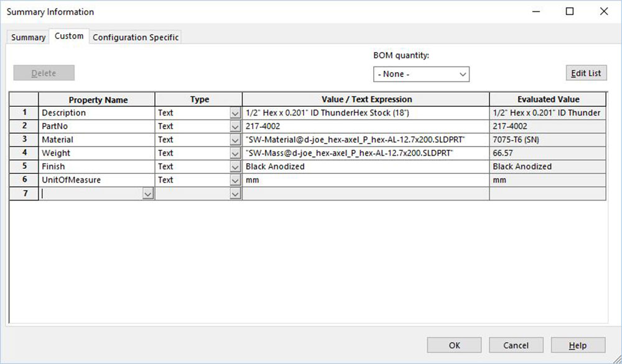Image resolution: width=622 pixels, height=364 pixels.
Task: Open Type dropdown for Material row
Action: click(x=234, y=140)
